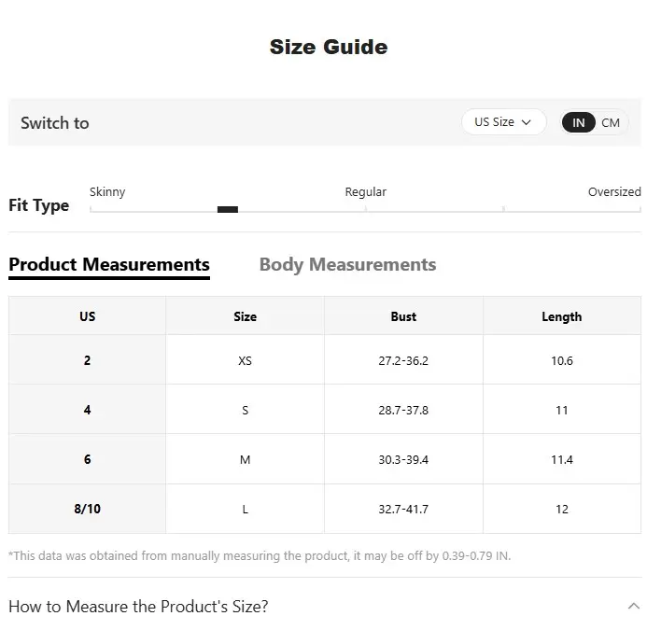Click the Oversized fit label
This screenshot has height=644, width=661.
[x=613, y=191]
